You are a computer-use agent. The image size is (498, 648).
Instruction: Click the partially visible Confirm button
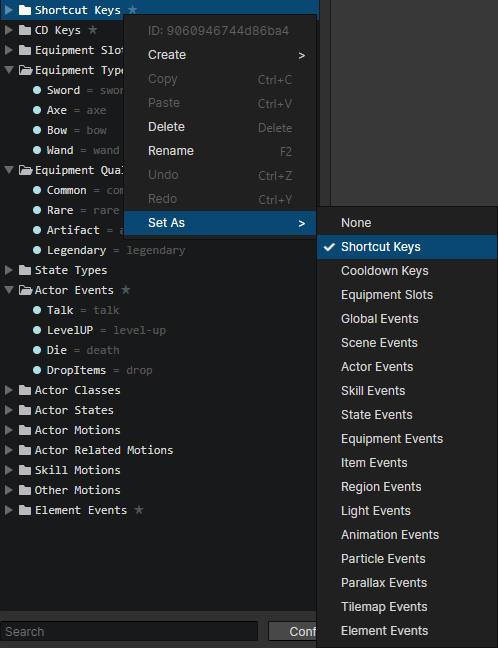(x=292, y=631)
